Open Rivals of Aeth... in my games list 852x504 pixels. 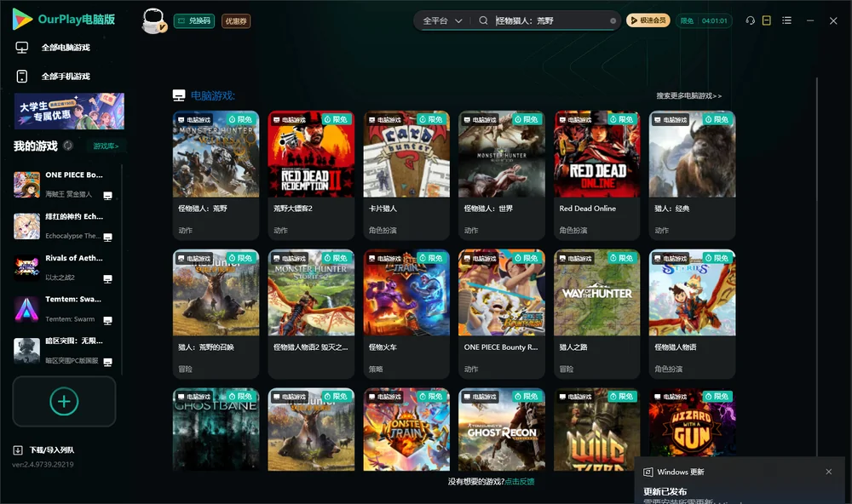(x=66, y=267)
